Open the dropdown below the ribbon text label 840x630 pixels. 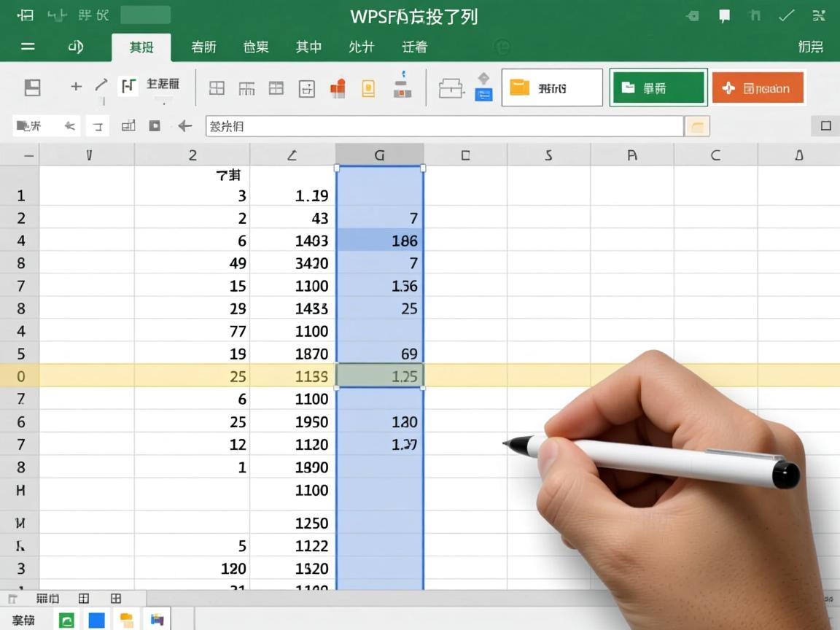coord(163,102)
